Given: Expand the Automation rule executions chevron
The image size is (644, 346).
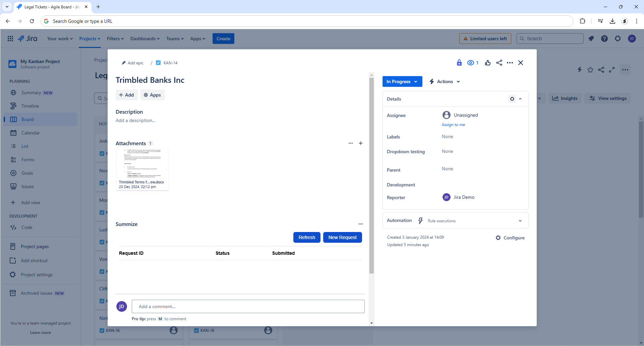Looking at the screenshot, I should (x=520, y=221).
